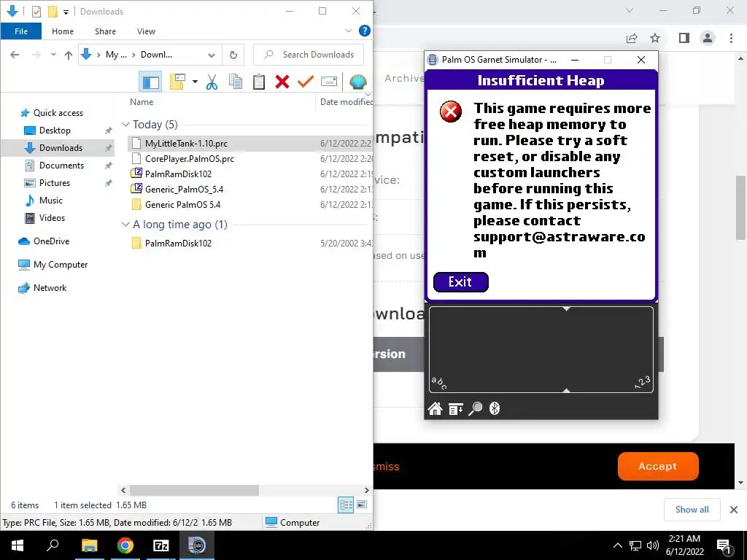The width and height of the screenshot is (747, 560).
Task: Tap the Palm simulator Find magnifier icon
Action: (x=475, y=408)
